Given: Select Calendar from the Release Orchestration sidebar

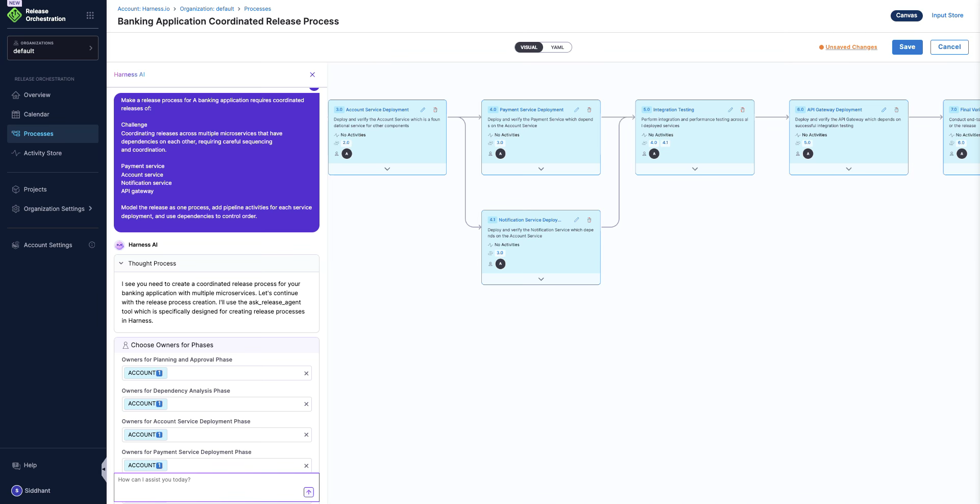Looking at the screenshot, I should [36, 114].
